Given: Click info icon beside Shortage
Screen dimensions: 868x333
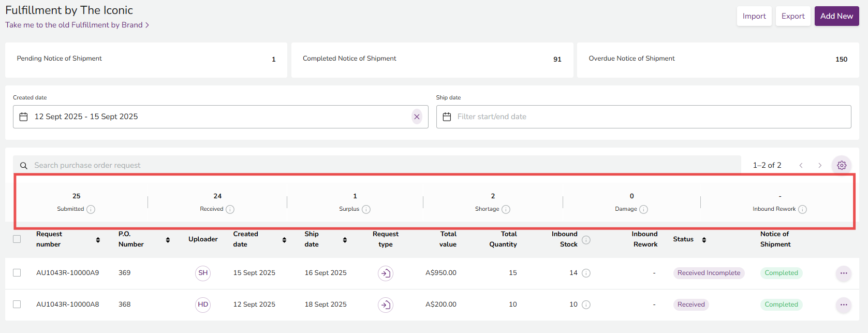Looking at the screenshot, I should coord(506,209).
